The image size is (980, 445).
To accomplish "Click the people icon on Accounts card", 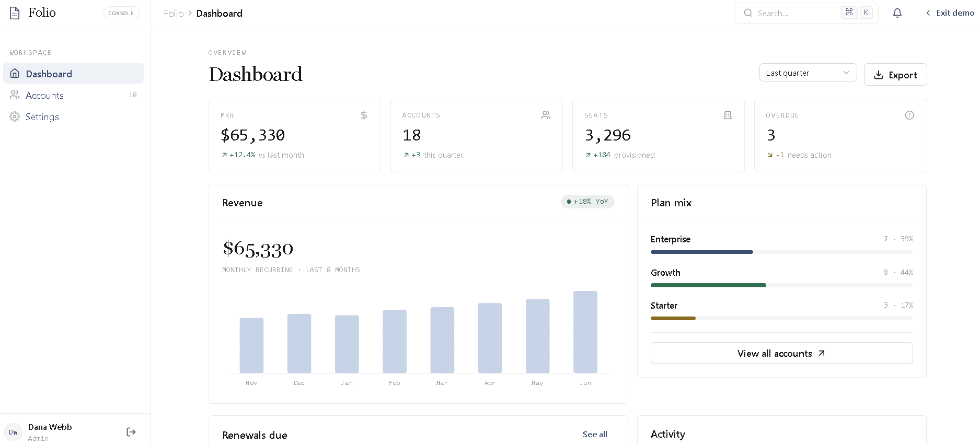I will 546,115.
